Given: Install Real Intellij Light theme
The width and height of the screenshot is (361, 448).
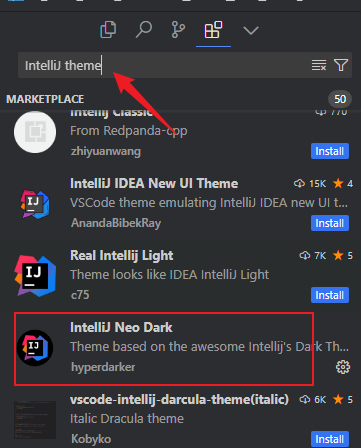Looking at the screenshot, I should (330, 295).
